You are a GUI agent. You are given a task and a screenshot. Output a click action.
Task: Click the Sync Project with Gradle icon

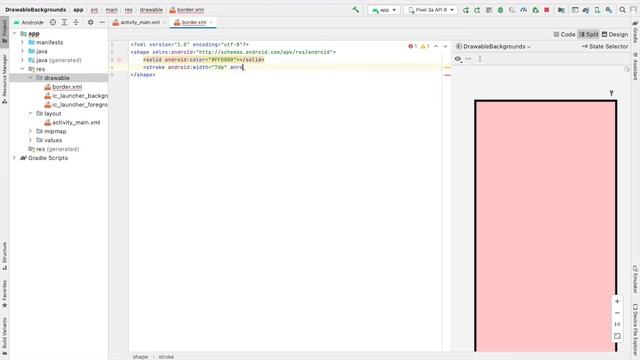pos(586,10)
